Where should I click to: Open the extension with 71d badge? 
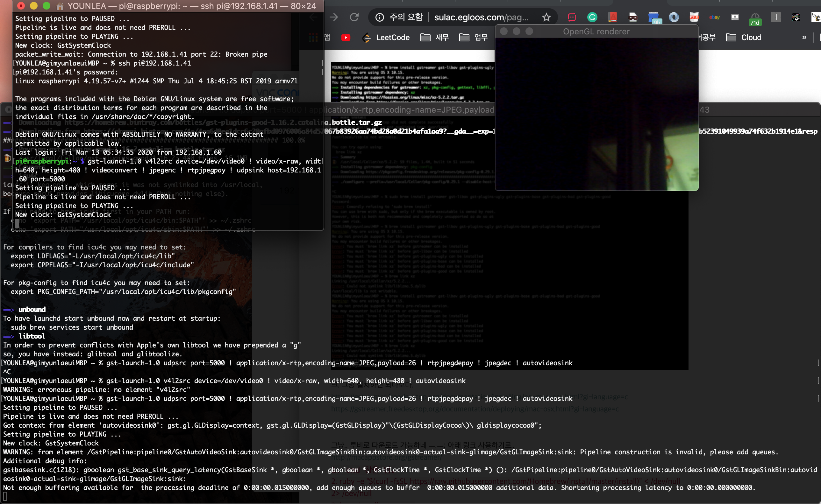[x=755, y=19]
